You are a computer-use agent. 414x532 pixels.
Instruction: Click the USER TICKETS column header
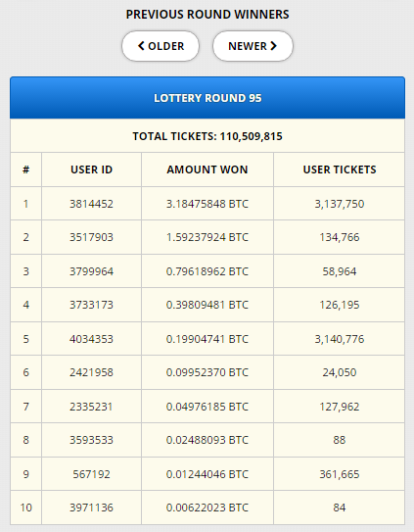340,169
